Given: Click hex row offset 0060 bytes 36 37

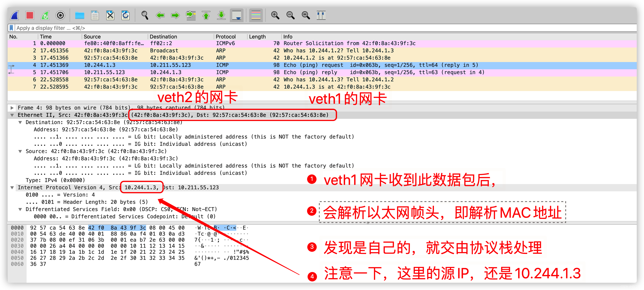Looking at the screenshot, I should (38, 264).
